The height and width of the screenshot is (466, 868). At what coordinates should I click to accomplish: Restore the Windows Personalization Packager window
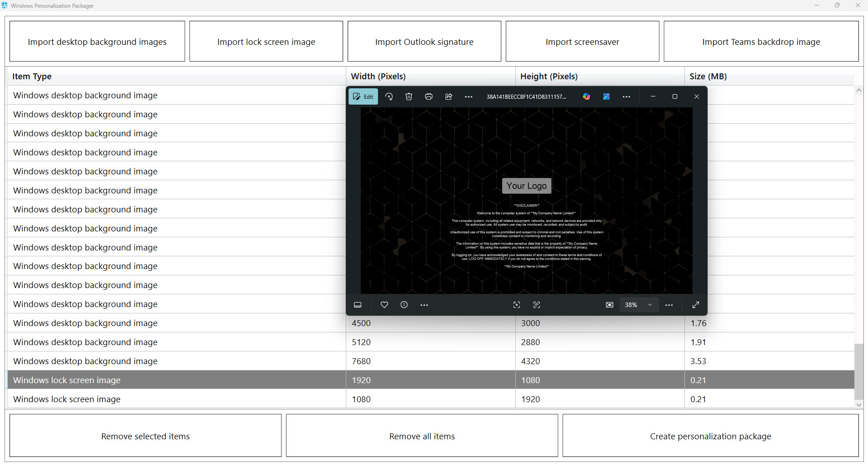coord(837,5)
